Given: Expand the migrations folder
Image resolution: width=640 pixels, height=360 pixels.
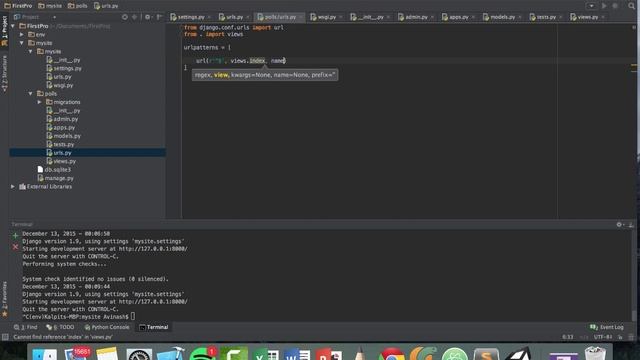Looking at the screenshot, I should pos(40,102).
